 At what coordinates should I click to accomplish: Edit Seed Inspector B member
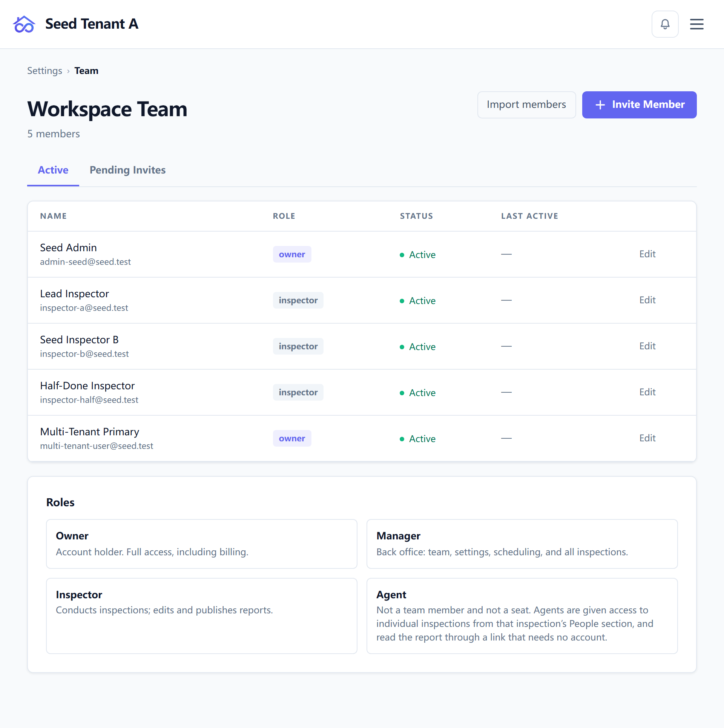647,346
